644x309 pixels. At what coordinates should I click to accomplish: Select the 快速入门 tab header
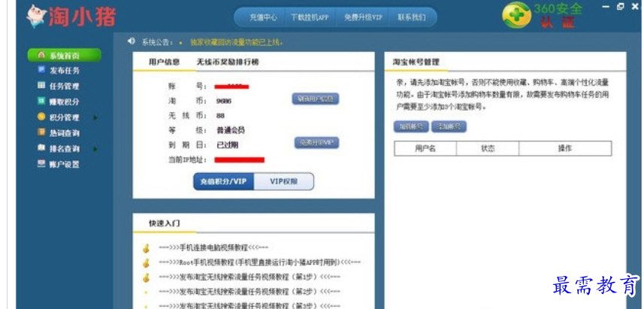pos(165,223)
